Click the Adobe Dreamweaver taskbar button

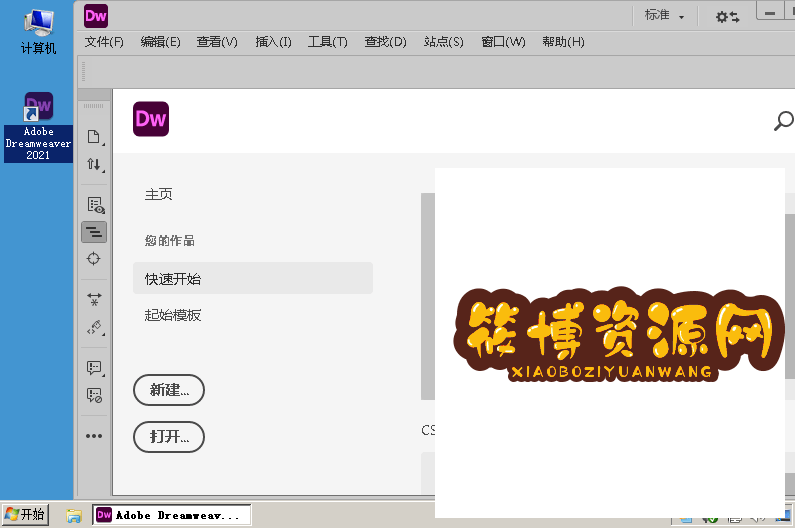coord(172,515)
